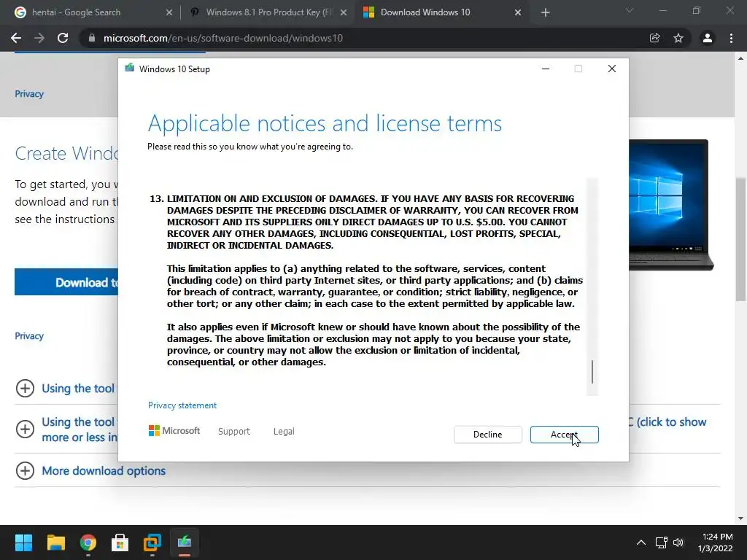Click the license text scrollbar thumb
Screen dimensions: 747x560
(x=592, y=371)
